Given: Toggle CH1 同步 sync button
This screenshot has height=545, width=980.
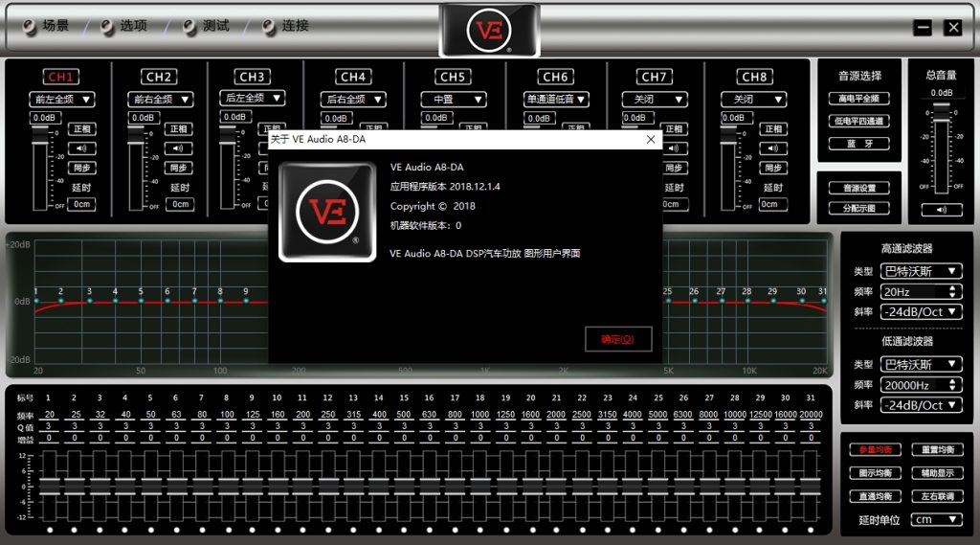Looking at the screenshot, I should [x=82, y=168].
